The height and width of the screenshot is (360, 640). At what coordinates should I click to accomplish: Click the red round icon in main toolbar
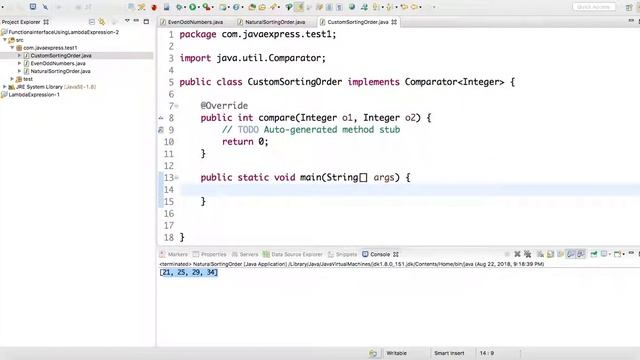tap(154, 7)
